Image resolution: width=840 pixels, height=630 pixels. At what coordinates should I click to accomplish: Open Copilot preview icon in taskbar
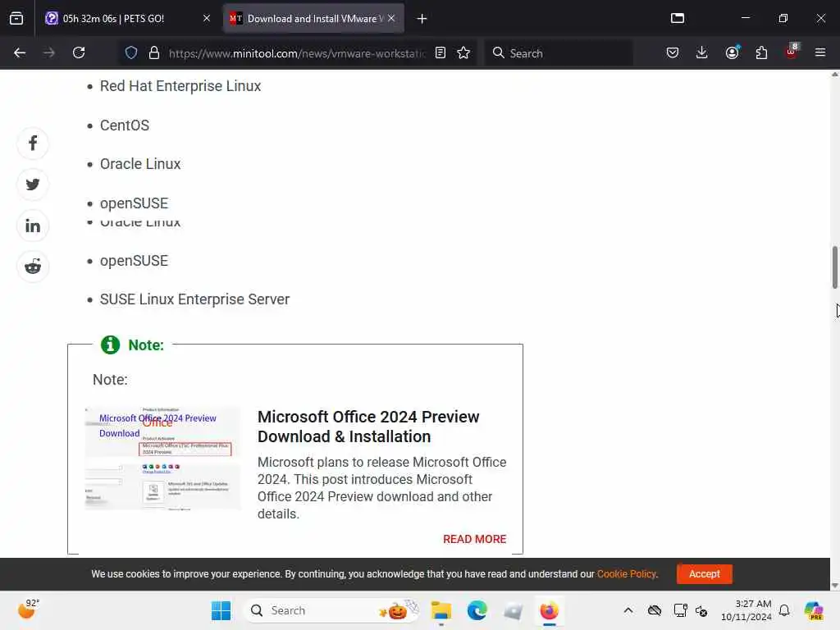click(814, 610)
